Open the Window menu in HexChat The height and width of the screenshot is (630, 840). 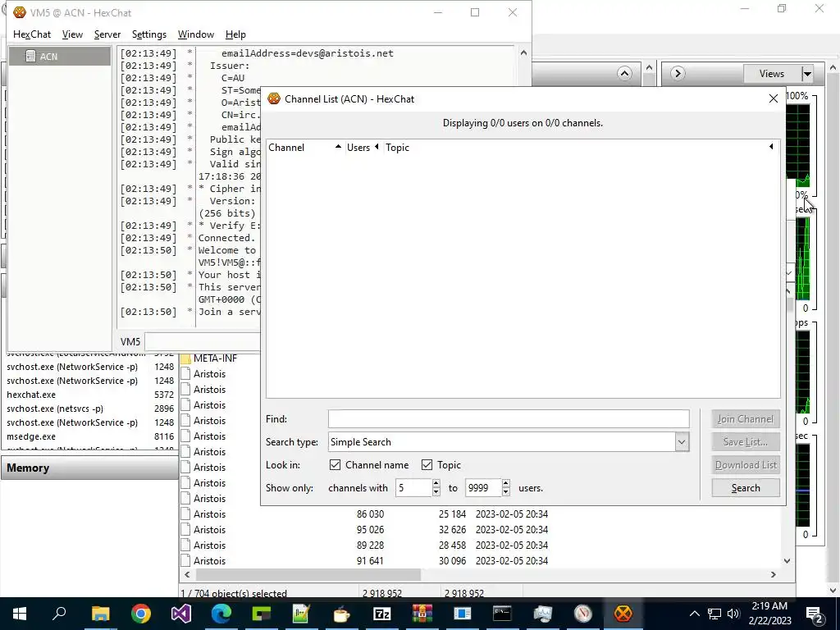click(195, 34)
